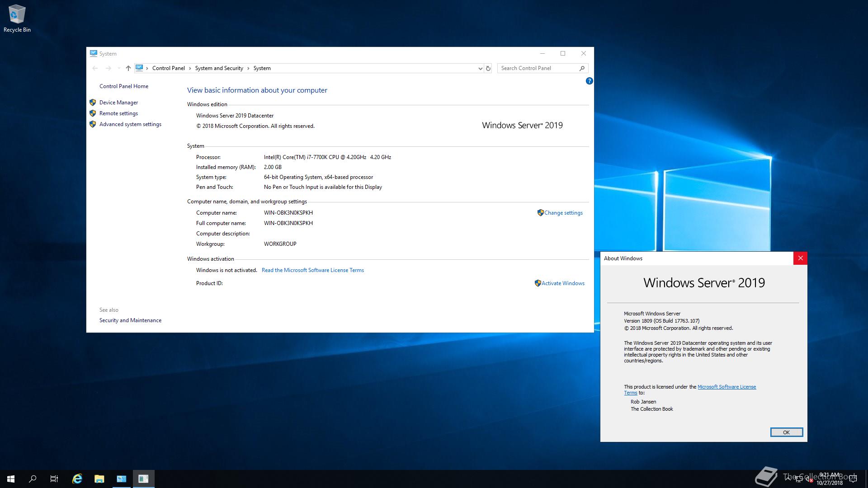This screenshot has width=868, height=488.
Task: Click Rob Jansen licensee name
Action: 643,402
